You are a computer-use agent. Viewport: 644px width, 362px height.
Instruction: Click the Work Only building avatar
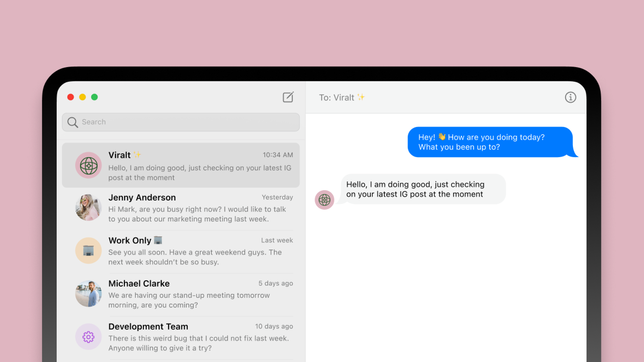(89, 251)
